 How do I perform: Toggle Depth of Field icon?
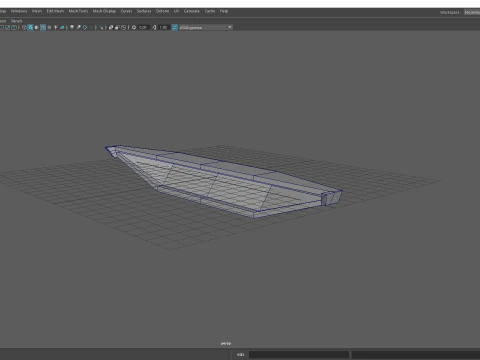[91, 27]
